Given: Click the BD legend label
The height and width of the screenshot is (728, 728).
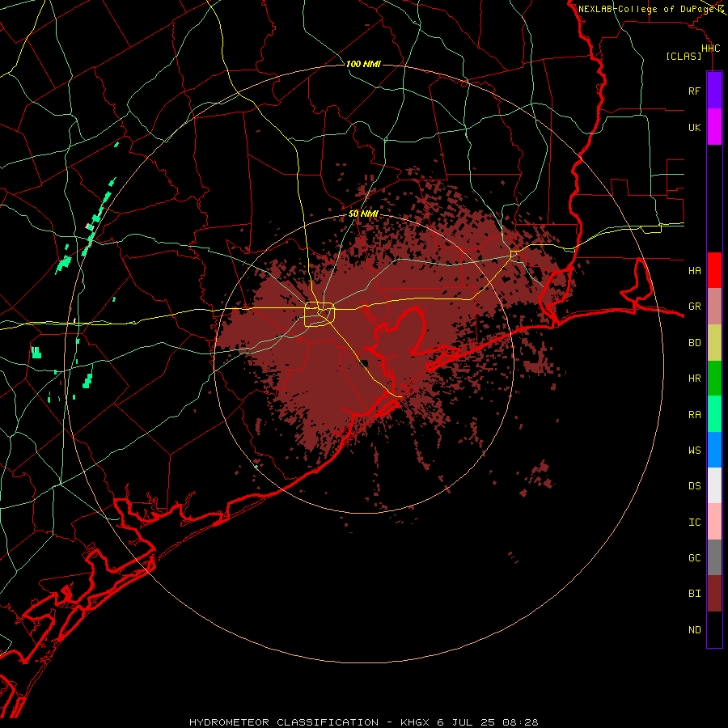Looking at the screenshot, I should pyautogui.click(x=694, y=343).
